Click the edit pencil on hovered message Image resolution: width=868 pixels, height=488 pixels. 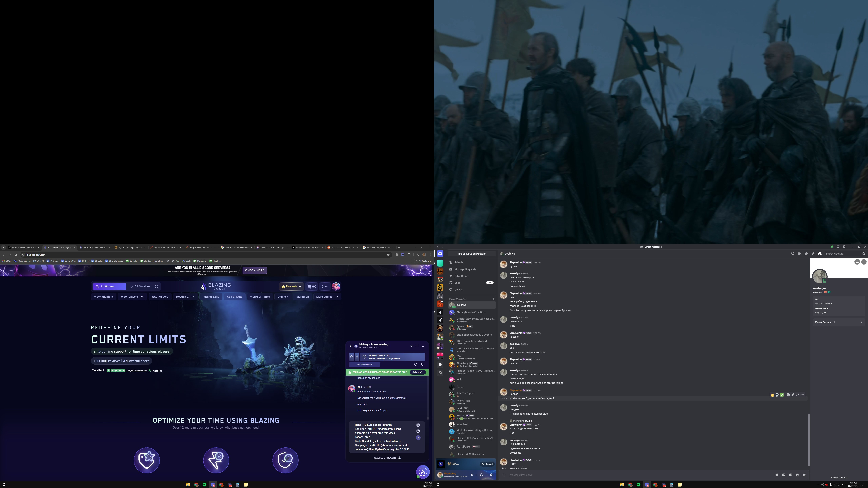tap(793, 395)
